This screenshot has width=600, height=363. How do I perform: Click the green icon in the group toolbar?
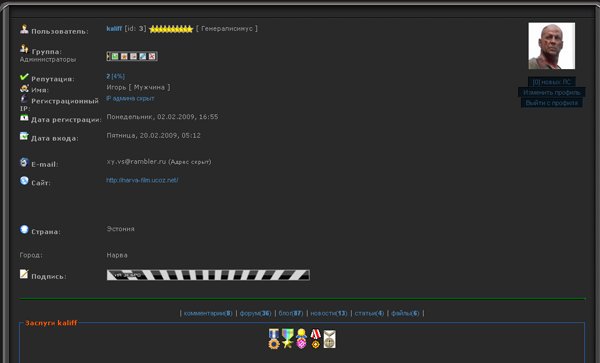click(x=115, y=56)
